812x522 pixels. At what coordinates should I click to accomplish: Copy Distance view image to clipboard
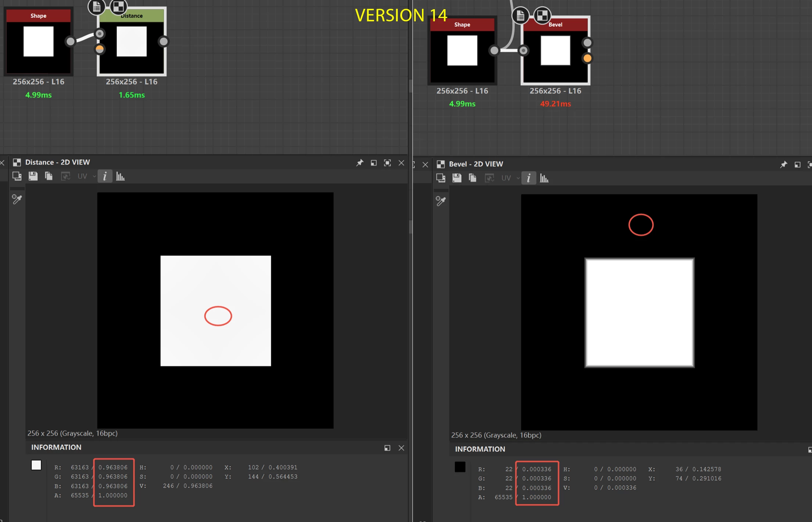(x=49, y=176)
